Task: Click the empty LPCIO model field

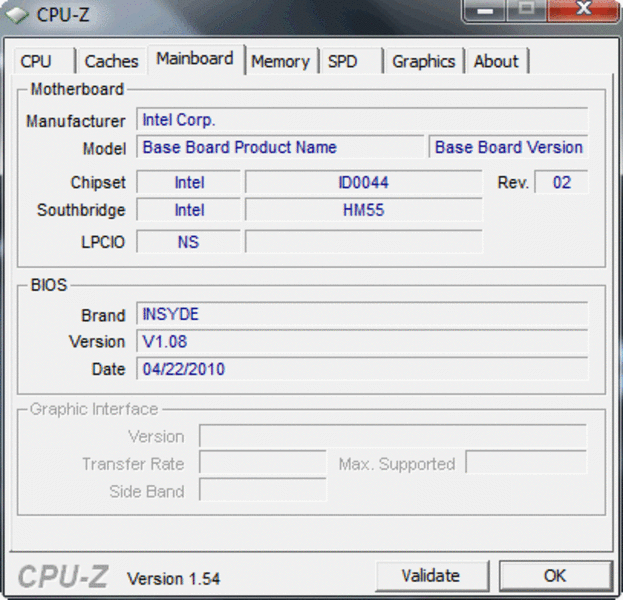Action: tap(364, 242)
